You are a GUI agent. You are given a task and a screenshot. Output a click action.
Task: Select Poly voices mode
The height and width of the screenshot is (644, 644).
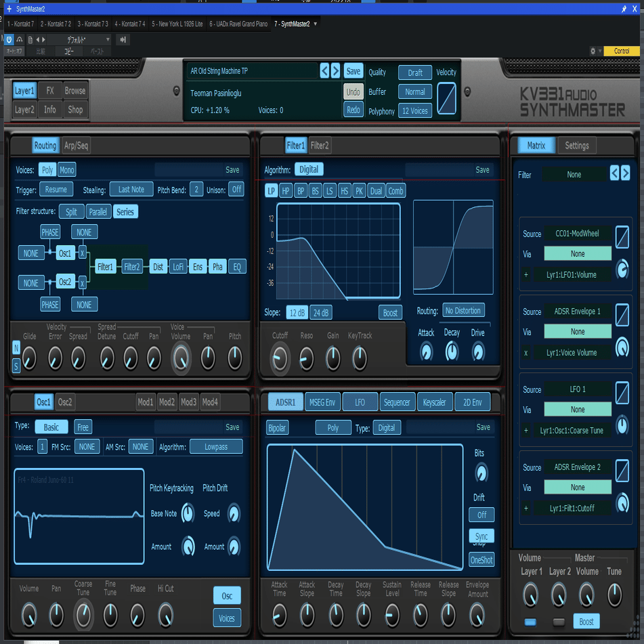(47, 170)
